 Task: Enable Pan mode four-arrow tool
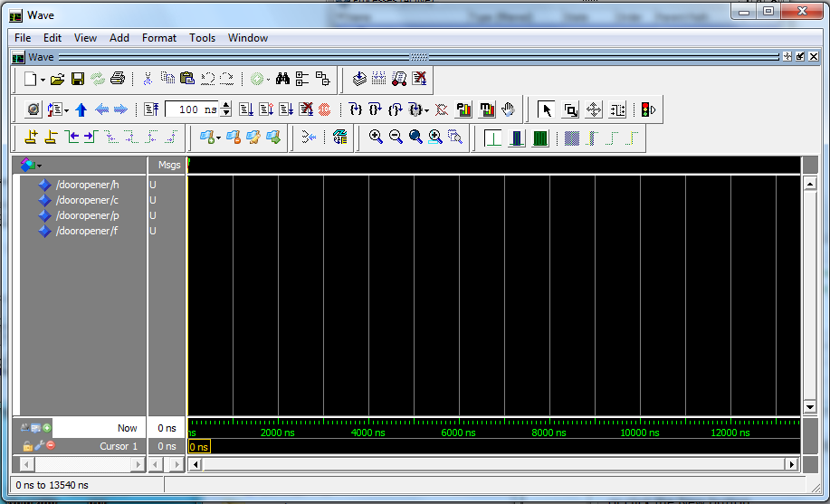click(x=594, y=109)
